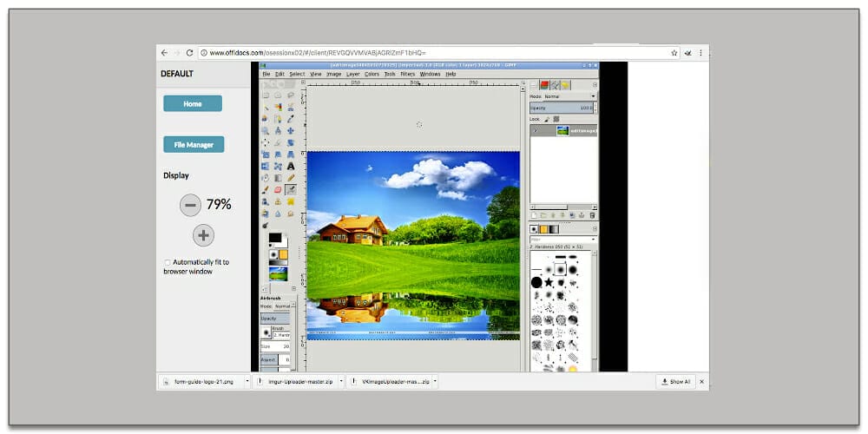The height and width of the screenshot is (434, 868).
Task: Select the Scissors Select tool
Action: point(291,107)
